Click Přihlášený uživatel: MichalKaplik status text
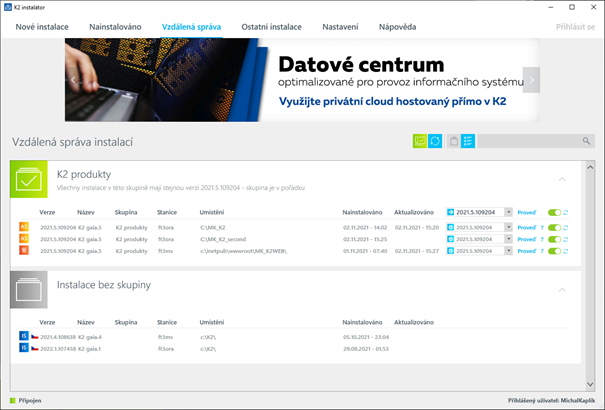The height and width of the screenshot is (410, 605). (551, 401)
